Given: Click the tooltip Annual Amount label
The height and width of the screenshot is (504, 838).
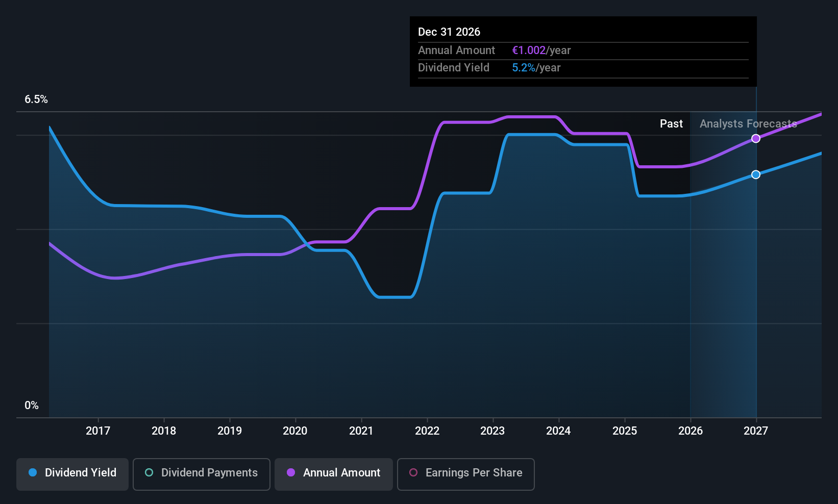Looking at the screenshot, I should point(456,51).
